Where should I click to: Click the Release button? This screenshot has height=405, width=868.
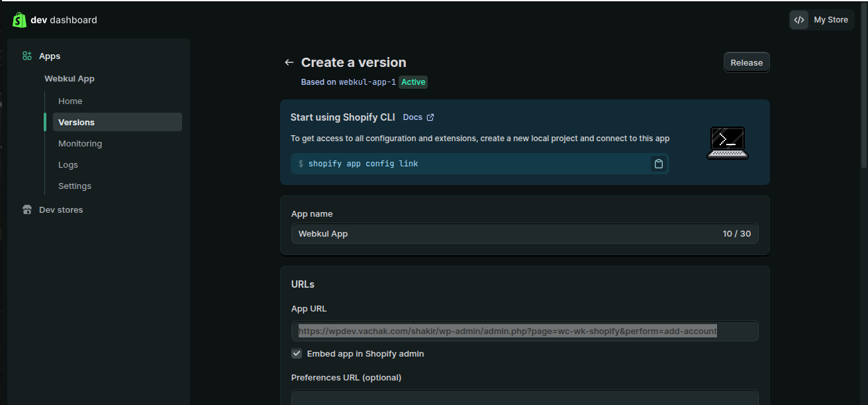746,62
